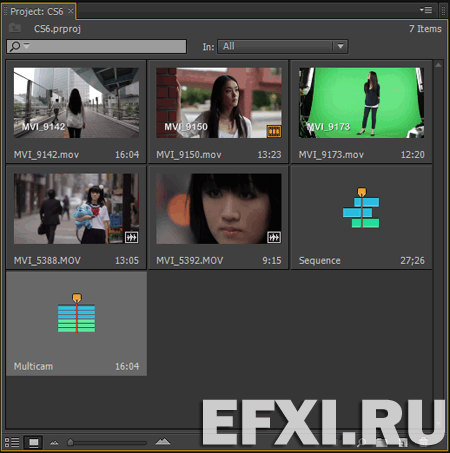The height and width of the screenshot is (453, 450).
Task: Click the zoom out small mountains icon
Action: [54, 443]
